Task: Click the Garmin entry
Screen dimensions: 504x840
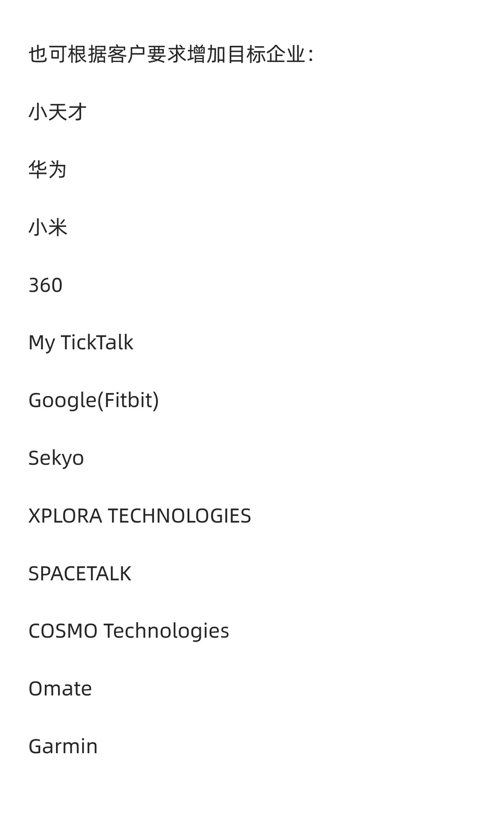Action: point(63,746)
